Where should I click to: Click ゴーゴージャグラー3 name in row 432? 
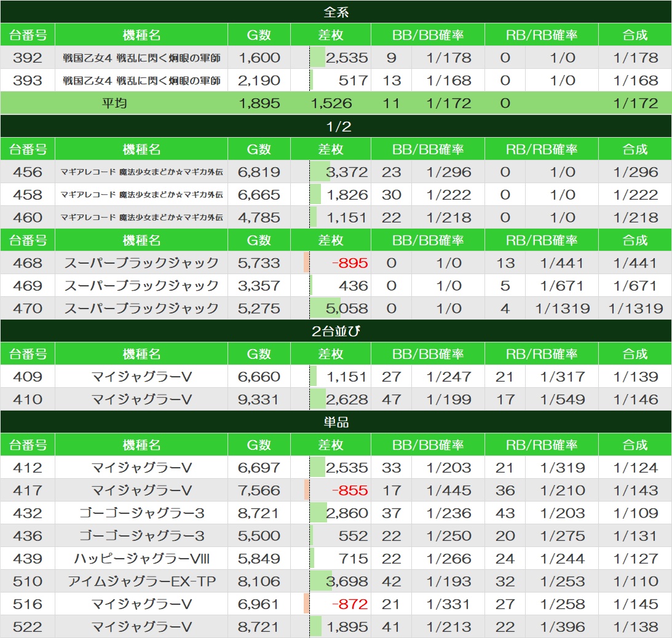pyautogui.click(x=141, y=513)
